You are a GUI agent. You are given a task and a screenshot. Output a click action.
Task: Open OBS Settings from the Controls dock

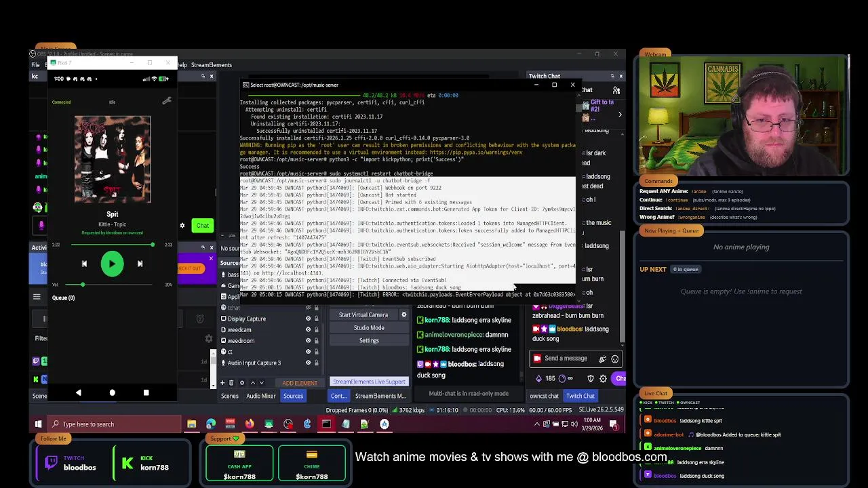coord(369,340)
